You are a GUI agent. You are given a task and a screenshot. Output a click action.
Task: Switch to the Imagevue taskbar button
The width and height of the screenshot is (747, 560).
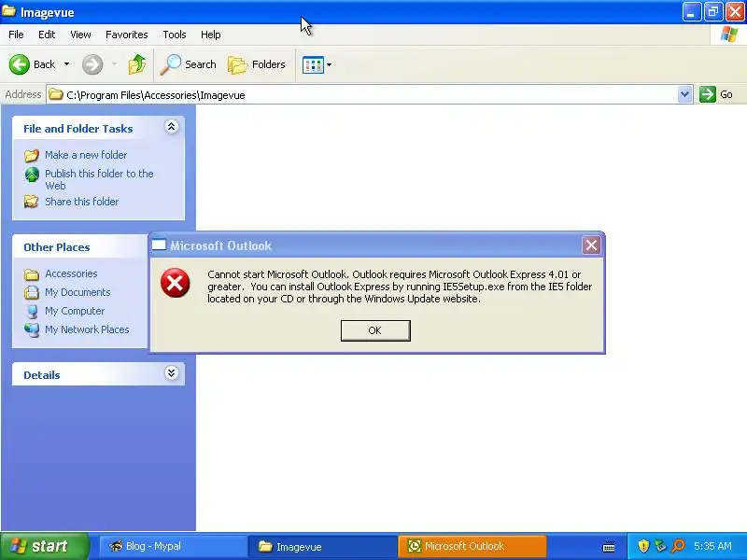click(x=322, y=546)
